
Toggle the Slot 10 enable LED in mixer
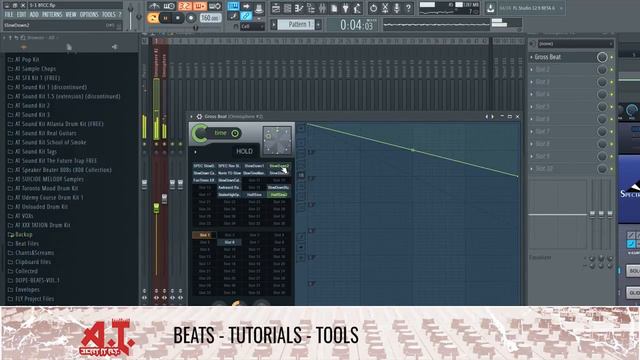tap(612, 169)
